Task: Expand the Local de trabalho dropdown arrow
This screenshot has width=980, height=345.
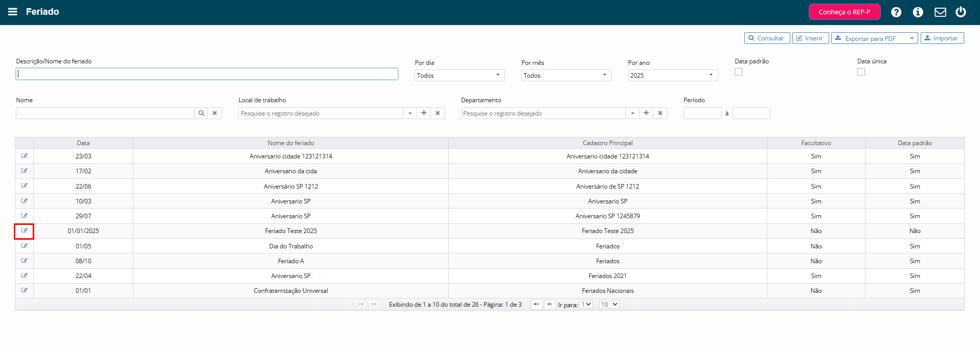Action: coord(410,113)
